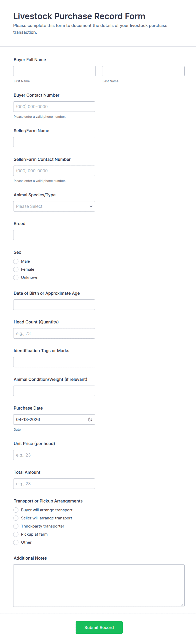Focus the Total Amount field

54,484
